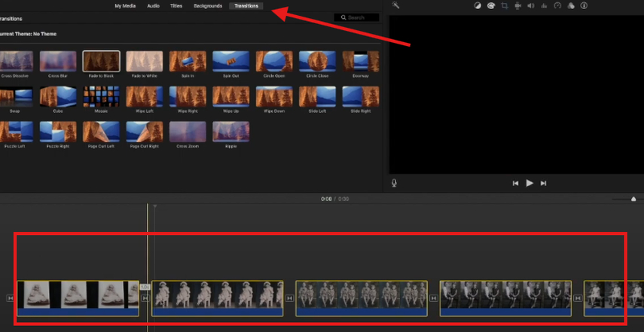This screenshot has width=644, height=332.
Task: Select the third timeline clip of two children
Action: click(x=362, y=298)
